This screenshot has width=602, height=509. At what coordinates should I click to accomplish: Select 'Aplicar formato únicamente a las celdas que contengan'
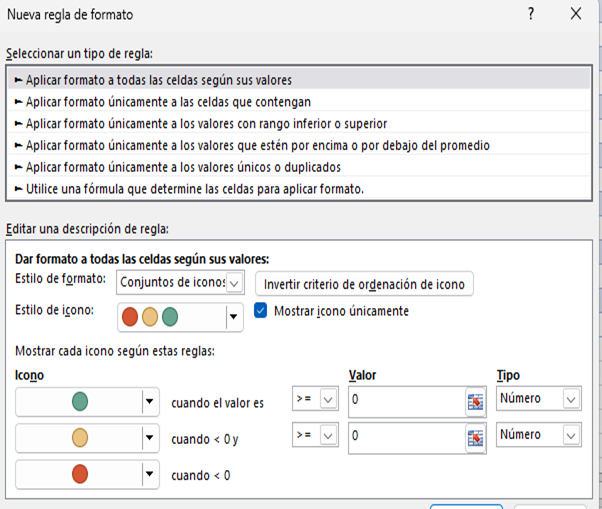[168, 101]
